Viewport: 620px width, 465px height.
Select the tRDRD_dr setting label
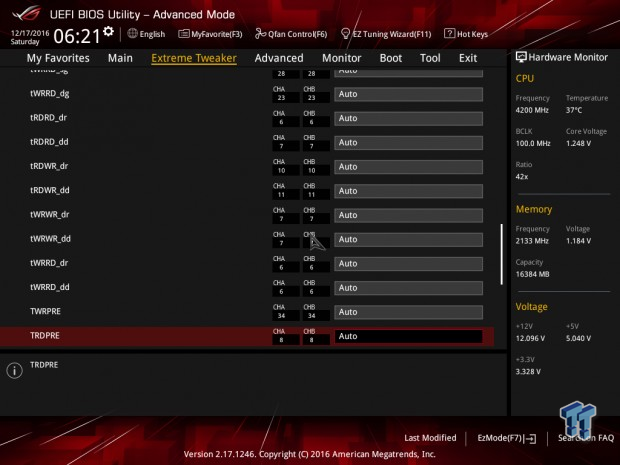(x=49, y=118)
